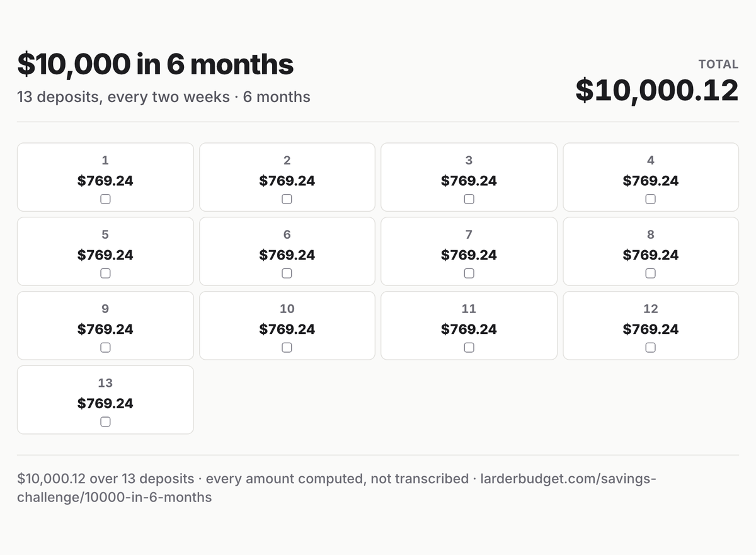Check the box for deposit 1
Image resolution: width=756 pixels, height=555 pixels.
(105, 199)
